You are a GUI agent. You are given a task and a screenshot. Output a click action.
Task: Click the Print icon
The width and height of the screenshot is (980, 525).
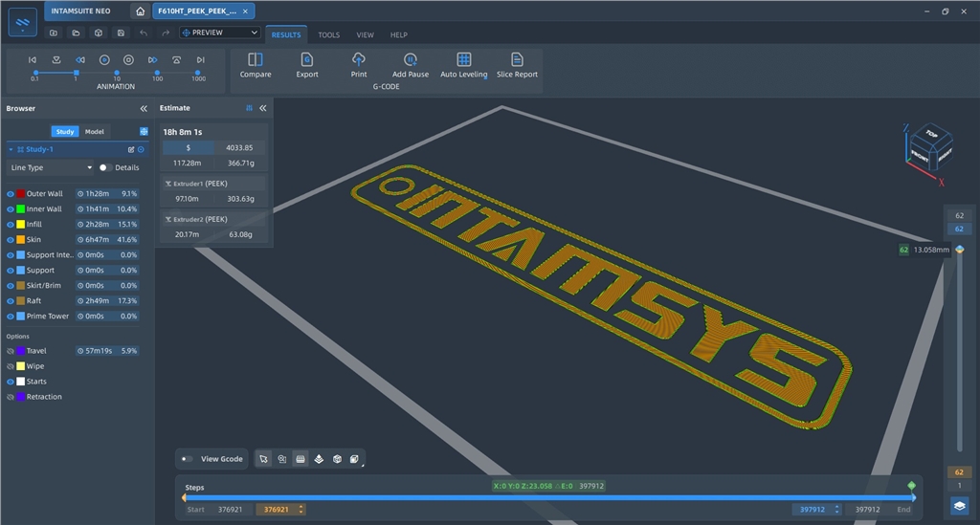359,60
